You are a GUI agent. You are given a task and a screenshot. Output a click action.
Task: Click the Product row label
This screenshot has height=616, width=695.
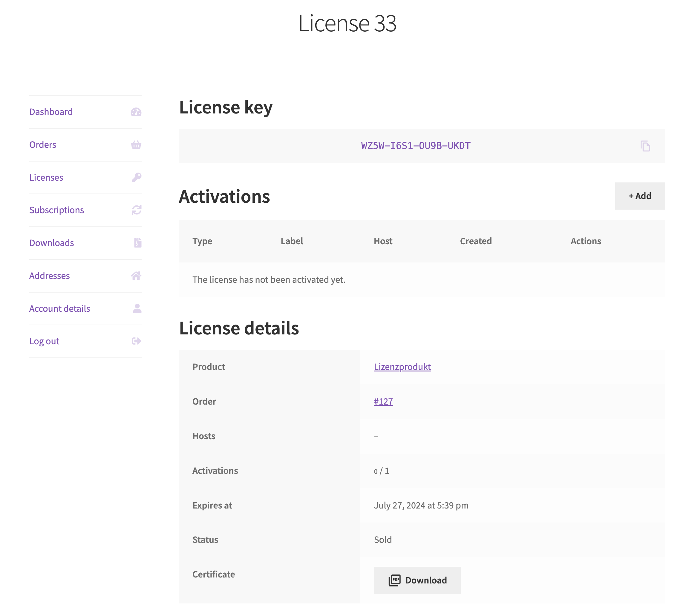click(209, 367)
